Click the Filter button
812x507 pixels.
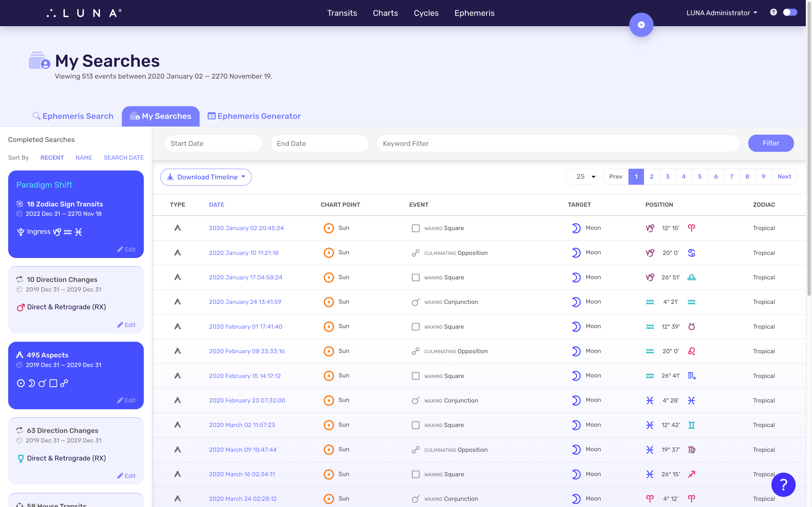tap(771, 143)
